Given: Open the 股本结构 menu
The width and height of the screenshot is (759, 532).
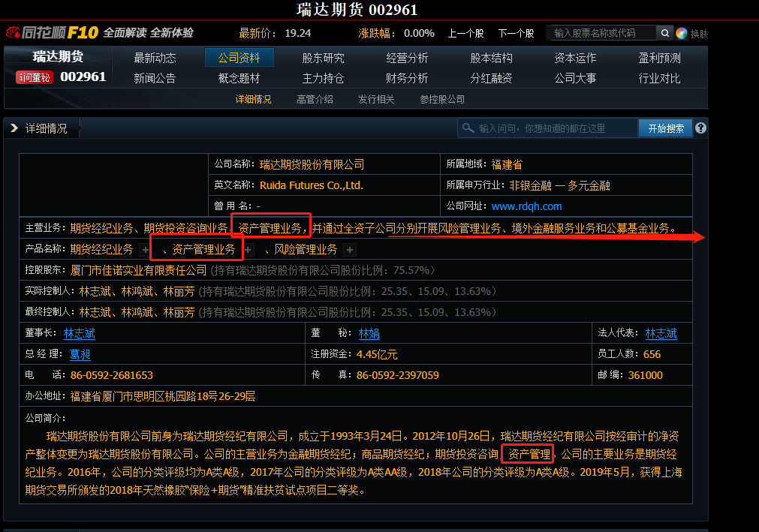Looking at the screenshot, I should click(x=491, y=58).
